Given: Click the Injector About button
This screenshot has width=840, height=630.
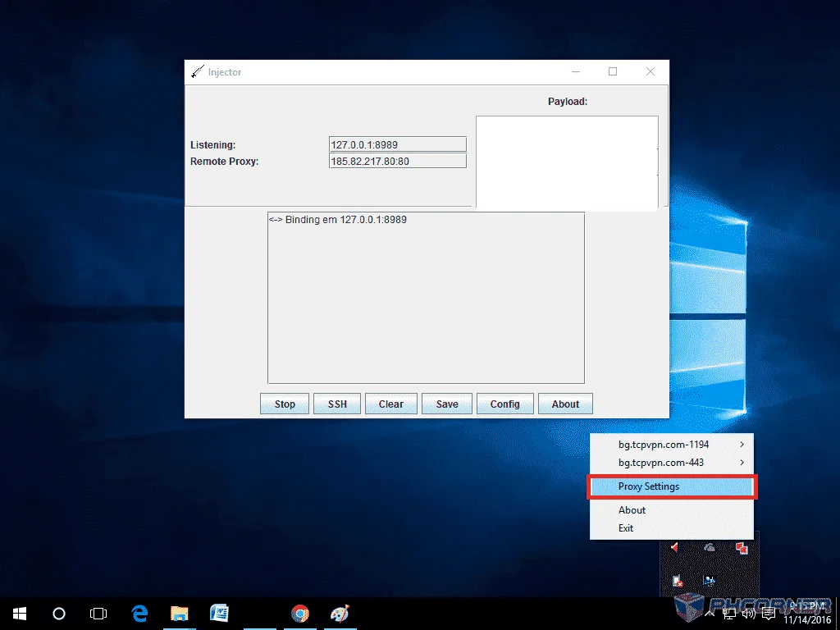Looking at the screenshot, I should click(x=565, y=404).
